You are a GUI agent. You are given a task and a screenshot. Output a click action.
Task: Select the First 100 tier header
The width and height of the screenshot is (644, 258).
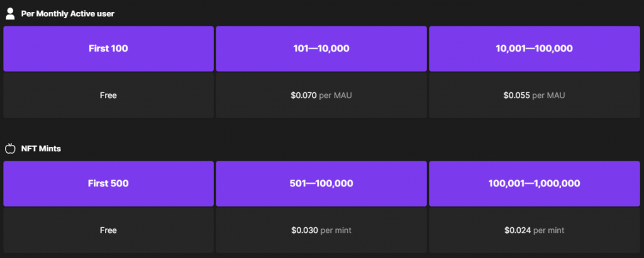coord(108,48)
